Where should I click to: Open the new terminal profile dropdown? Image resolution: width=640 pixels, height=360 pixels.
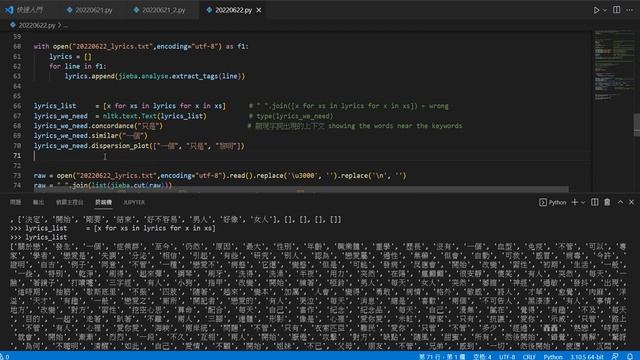pyautogui.click(x=583, y=202)
